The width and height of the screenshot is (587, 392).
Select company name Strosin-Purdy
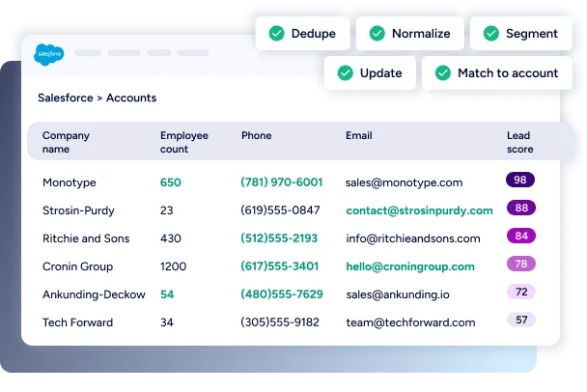coord(78,210)
